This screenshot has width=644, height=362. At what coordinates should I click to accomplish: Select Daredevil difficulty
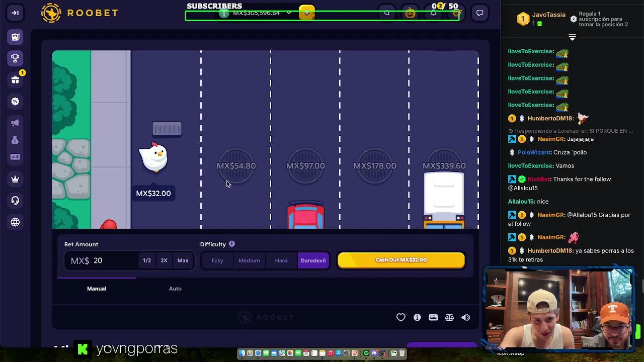point(313,260)
